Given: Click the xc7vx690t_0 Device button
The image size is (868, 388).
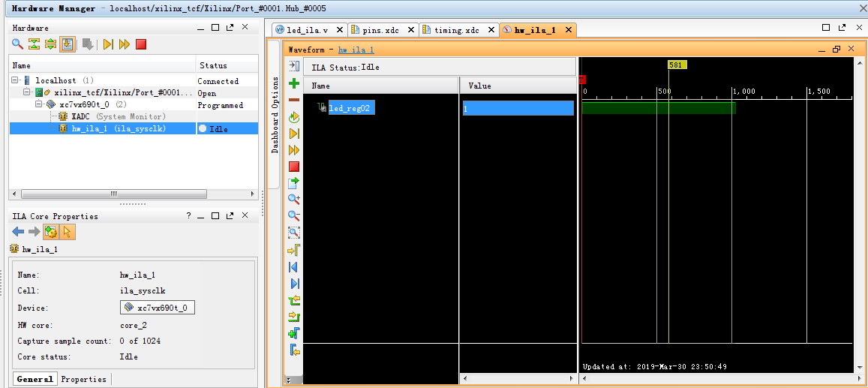Looking at the screenshot, I should (x=158, y=308).
